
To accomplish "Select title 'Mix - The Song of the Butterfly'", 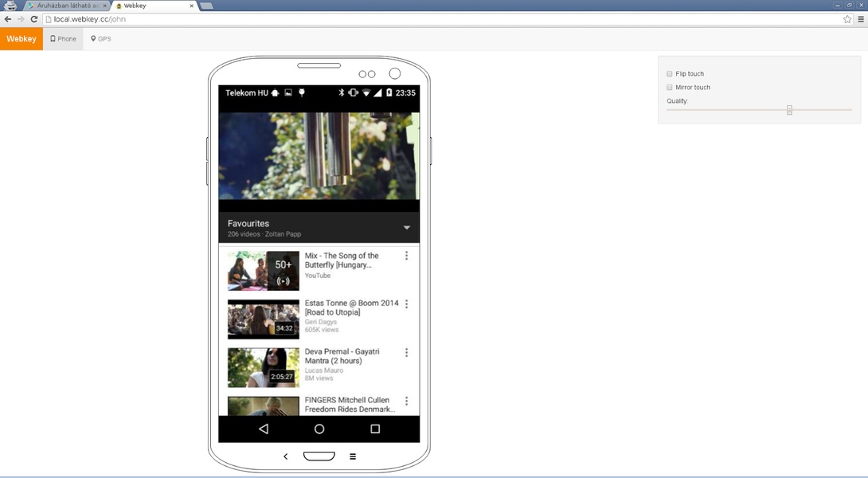I will 342,261.
